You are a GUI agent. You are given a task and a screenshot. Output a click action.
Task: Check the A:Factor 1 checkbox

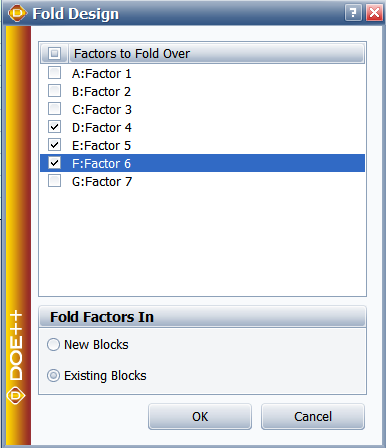pos(54,73)
